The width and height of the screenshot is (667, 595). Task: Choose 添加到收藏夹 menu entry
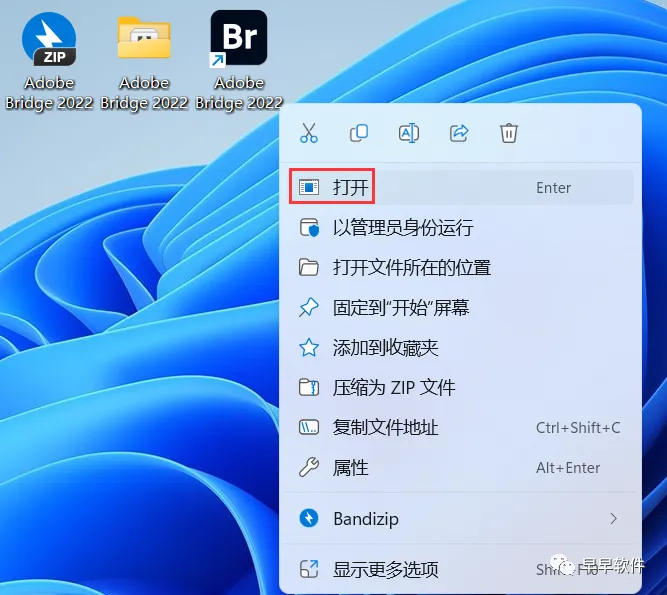461,347
